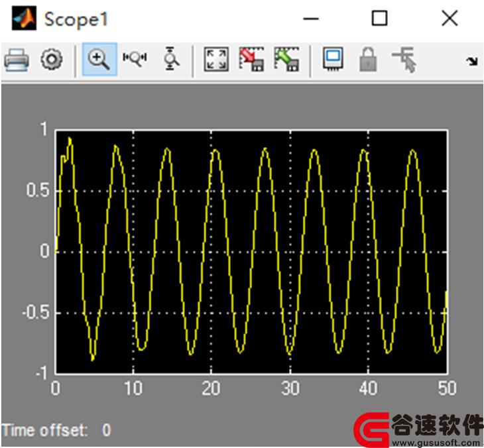This screenshot has height=448, width=484.
Task: Click the y-axis tick label -0.5
Action: (x=36, y=313)
